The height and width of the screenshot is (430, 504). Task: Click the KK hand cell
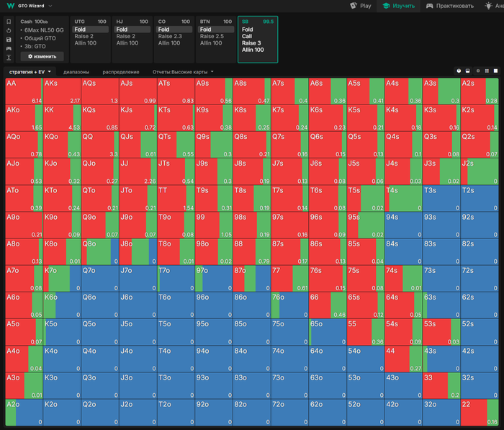tap(62, 118)
